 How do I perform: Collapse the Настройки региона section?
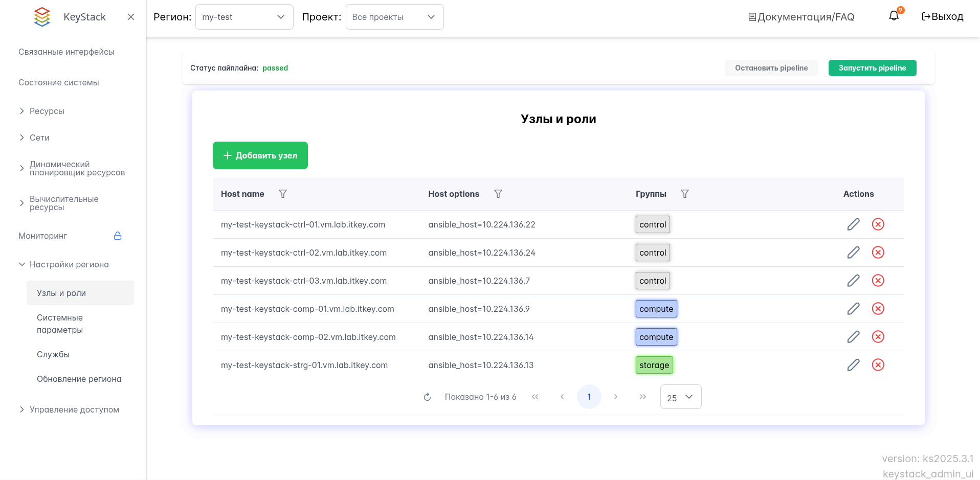tap(69, 264)
